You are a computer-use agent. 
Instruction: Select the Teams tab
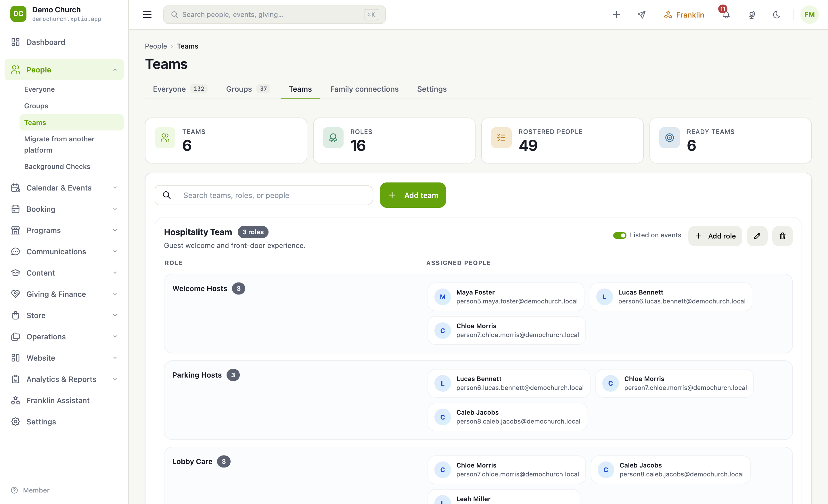(300, 89)
